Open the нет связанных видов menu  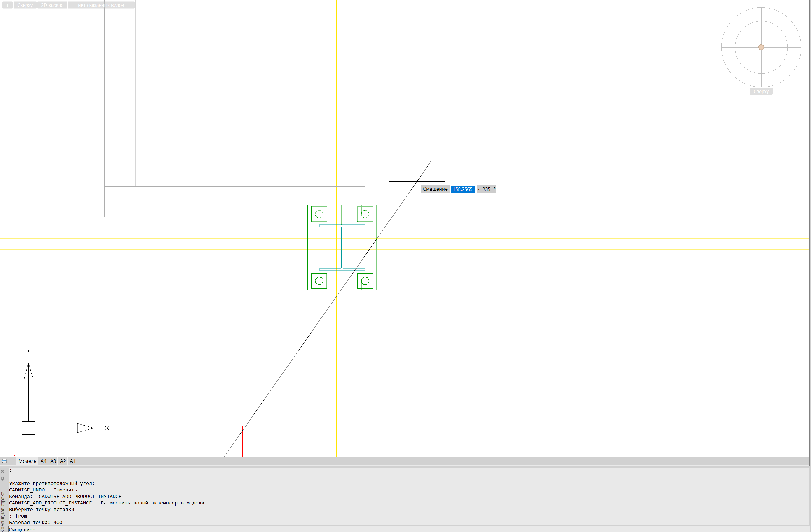click(x=101, y=5)
